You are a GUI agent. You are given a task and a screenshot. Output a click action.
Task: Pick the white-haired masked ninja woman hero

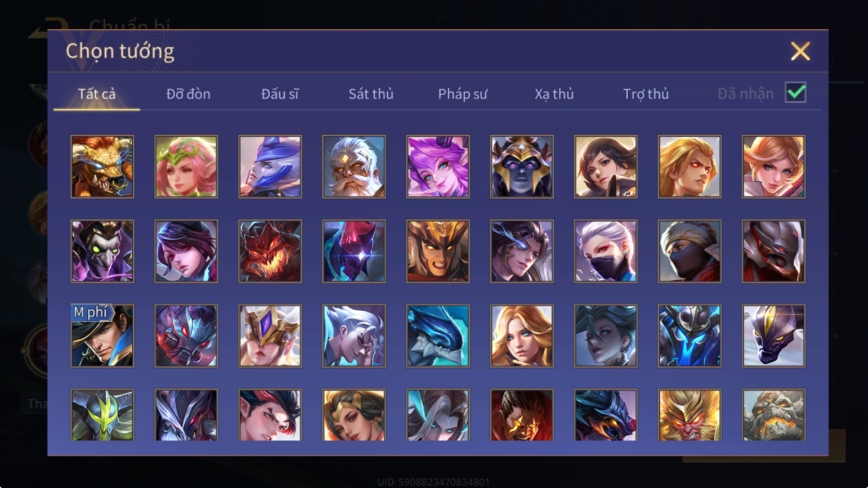tap(605, 251)
